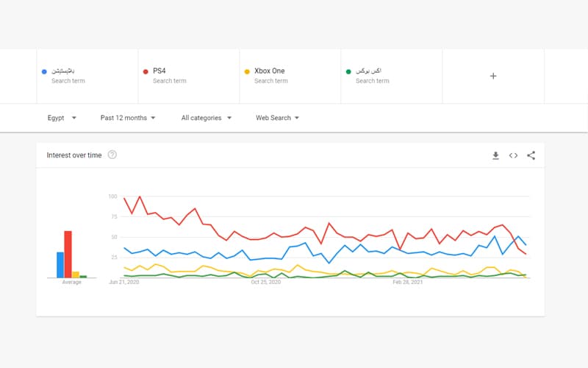The height and width of the screenshot is (368, 588).
Task: Edit the Xbox One search term
Action: click(290, 76)
